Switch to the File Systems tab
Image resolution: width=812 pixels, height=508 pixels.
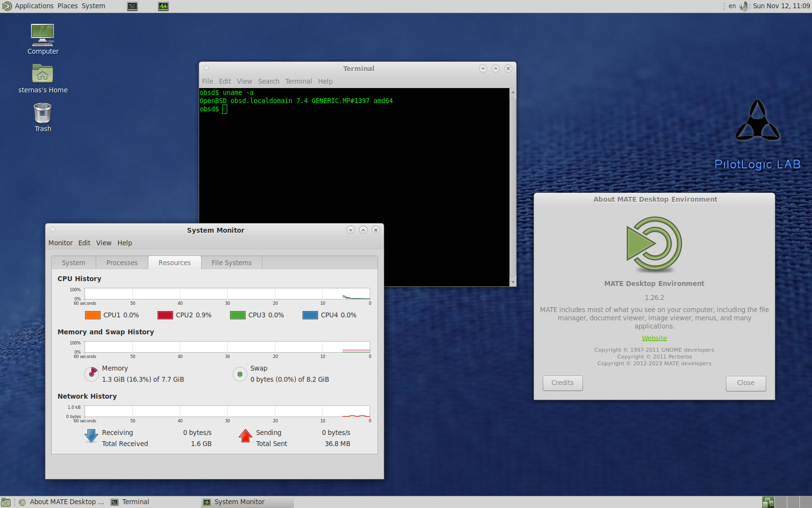point(232,263)
